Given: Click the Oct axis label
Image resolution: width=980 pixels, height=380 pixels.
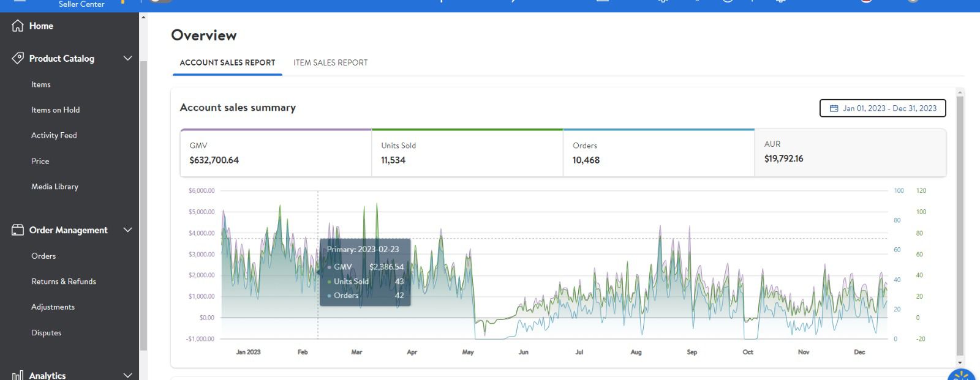Looking at the screenshot, I should click(748, 352).
